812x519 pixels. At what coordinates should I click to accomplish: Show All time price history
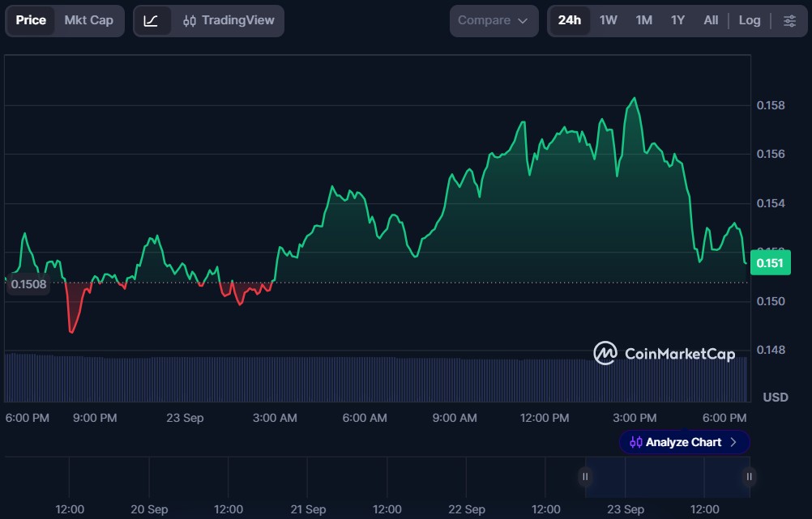(711, 21)
